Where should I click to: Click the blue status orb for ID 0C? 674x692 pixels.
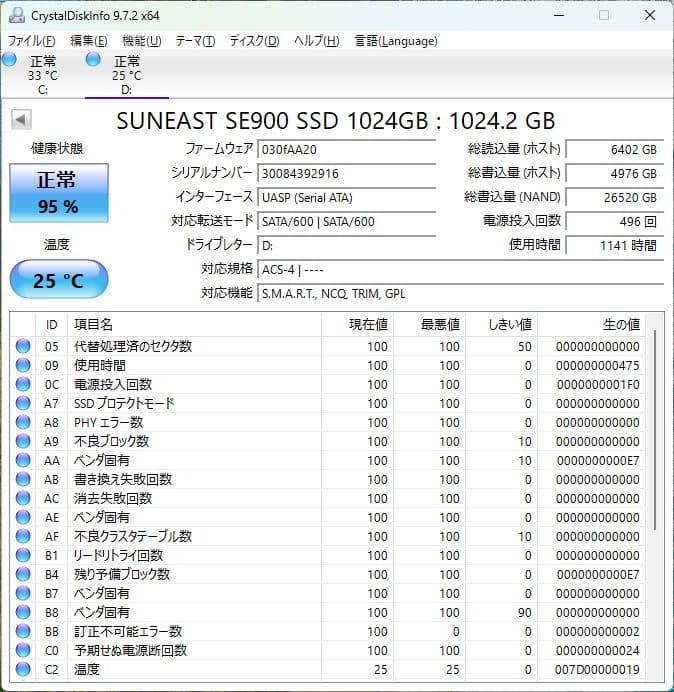tap(23, 384)
